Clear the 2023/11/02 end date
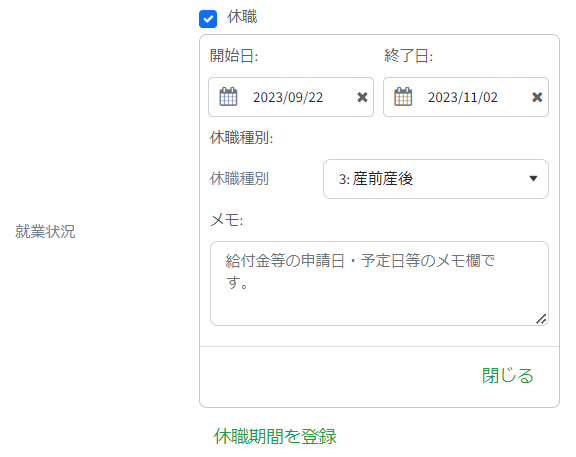 [537, 97]
